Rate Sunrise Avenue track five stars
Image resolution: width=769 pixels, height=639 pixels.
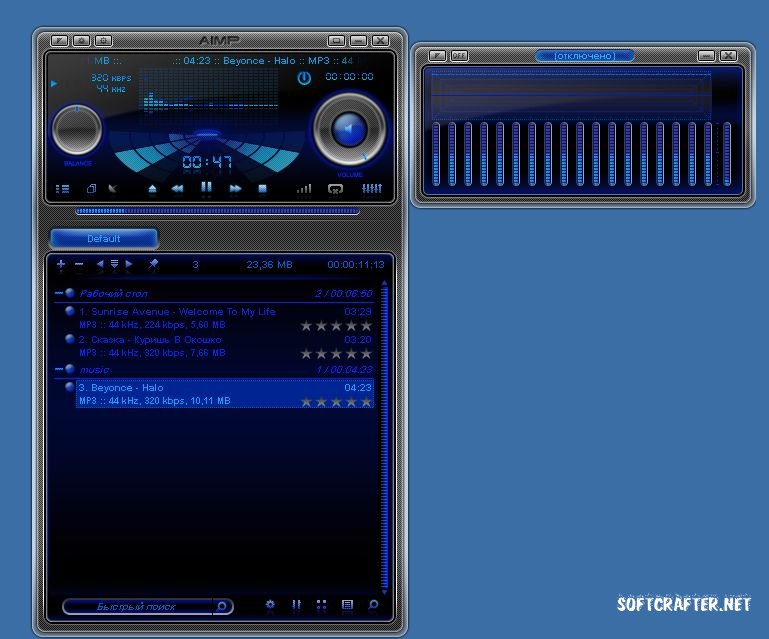pos(366,326)
